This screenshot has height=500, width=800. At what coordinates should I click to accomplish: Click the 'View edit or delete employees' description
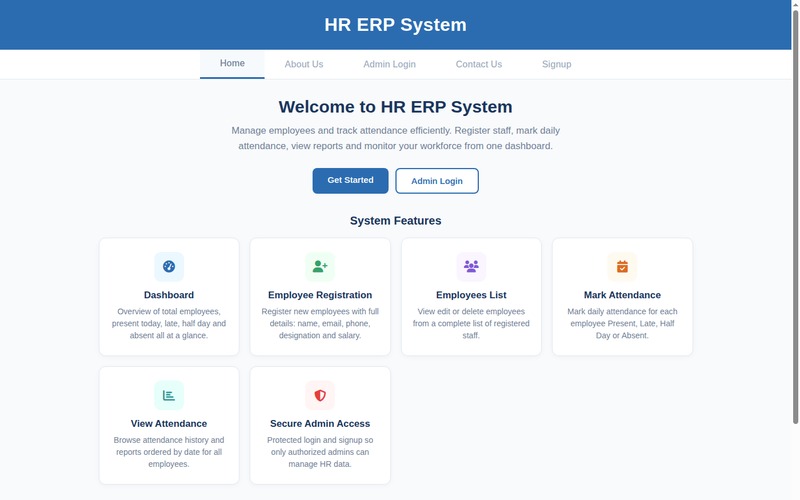click(471, 323)
